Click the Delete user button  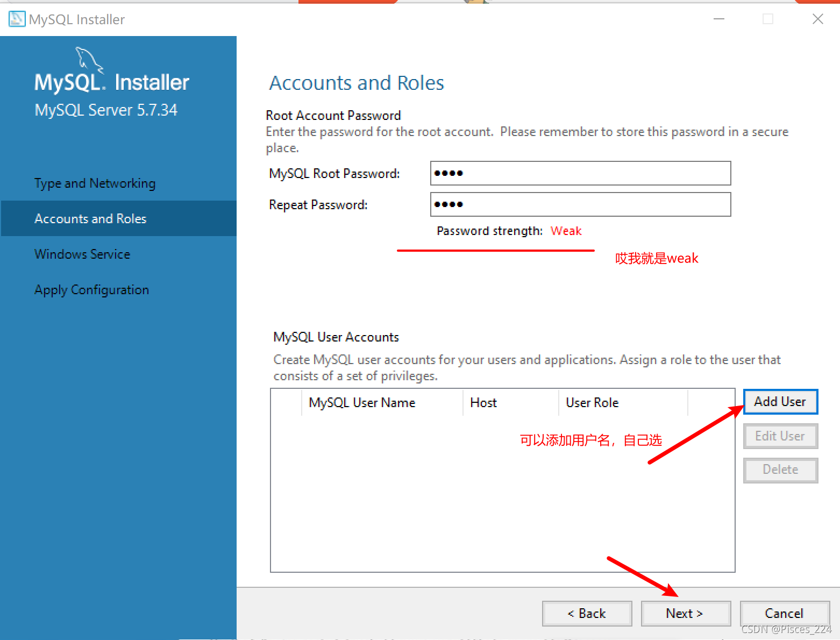(x=780, y=470)
